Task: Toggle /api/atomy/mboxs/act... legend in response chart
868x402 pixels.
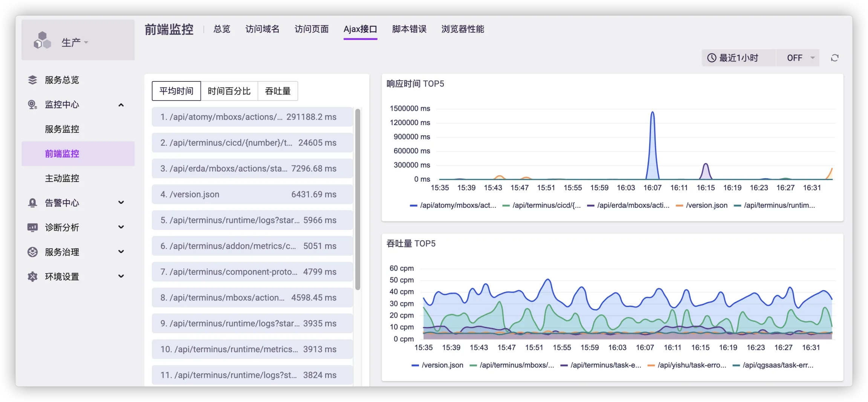Action: click(x=453, y=205)
